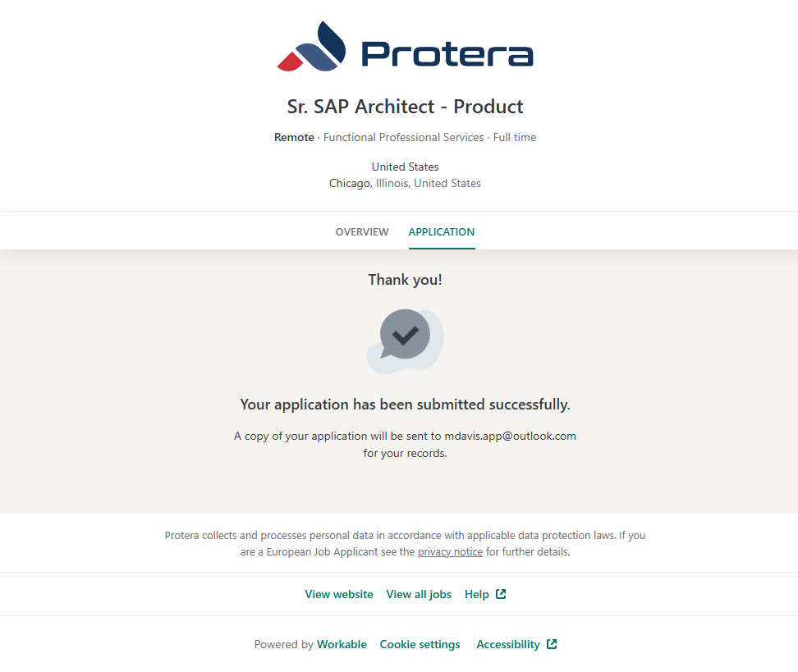
Task: Click the Protera logo
Action: point(406,47)
